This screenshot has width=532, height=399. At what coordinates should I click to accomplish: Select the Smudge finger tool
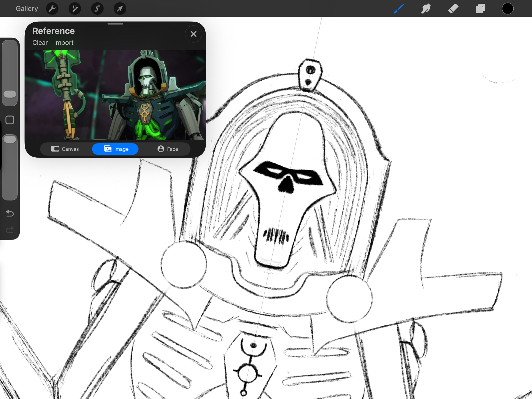(426, 9)
